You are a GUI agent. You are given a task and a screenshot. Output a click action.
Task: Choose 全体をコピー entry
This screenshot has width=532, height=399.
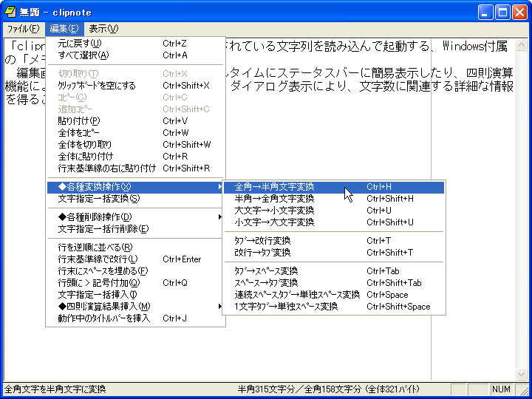135,133
